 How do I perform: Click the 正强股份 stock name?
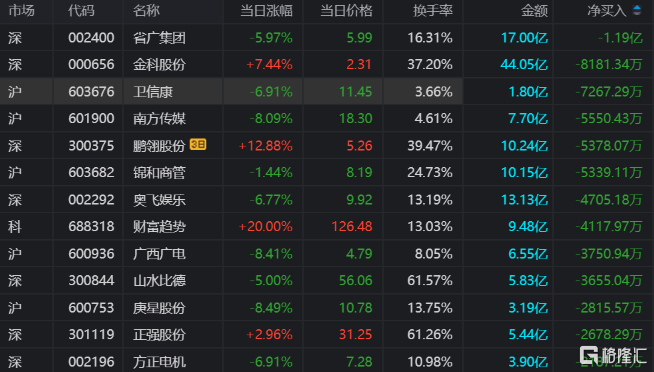pos(159,334)
